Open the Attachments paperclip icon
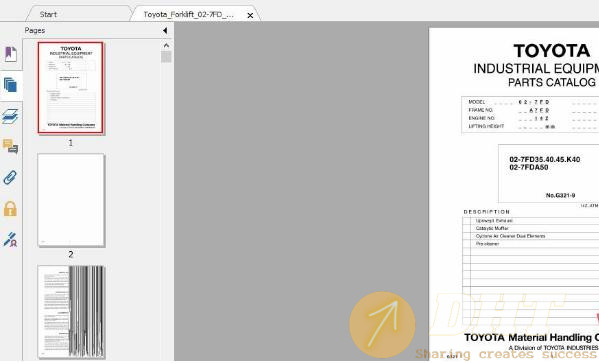This screenshot has width=599, height=363. pos(10,178)
